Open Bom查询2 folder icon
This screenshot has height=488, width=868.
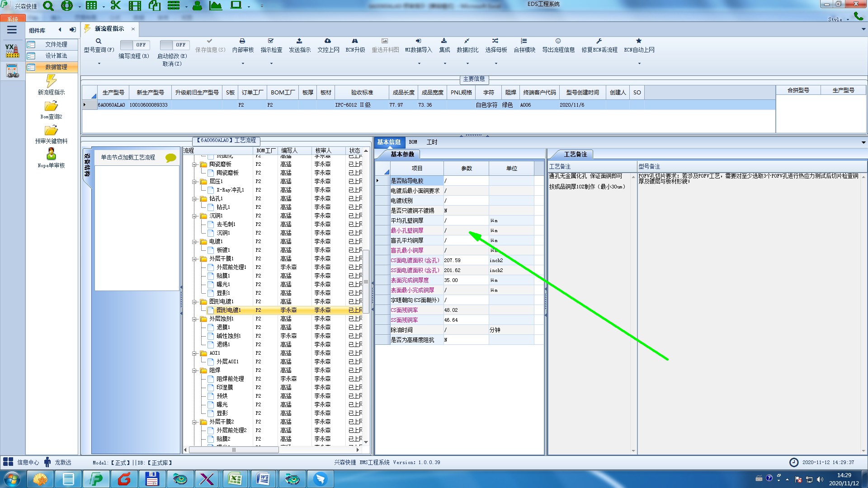(51, 106)
